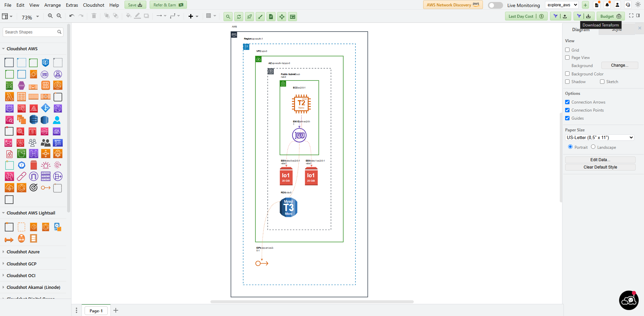Toggle the Live Monitoring switch
The width and height of the screenshot is (644, 316).
point(495,5)
